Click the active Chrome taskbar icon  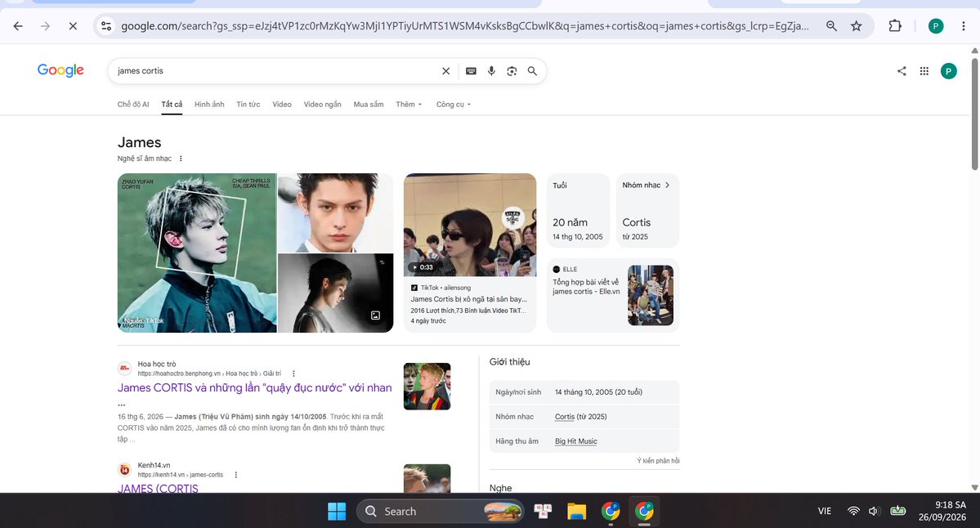pyautogui.click(x=644, y=511)
